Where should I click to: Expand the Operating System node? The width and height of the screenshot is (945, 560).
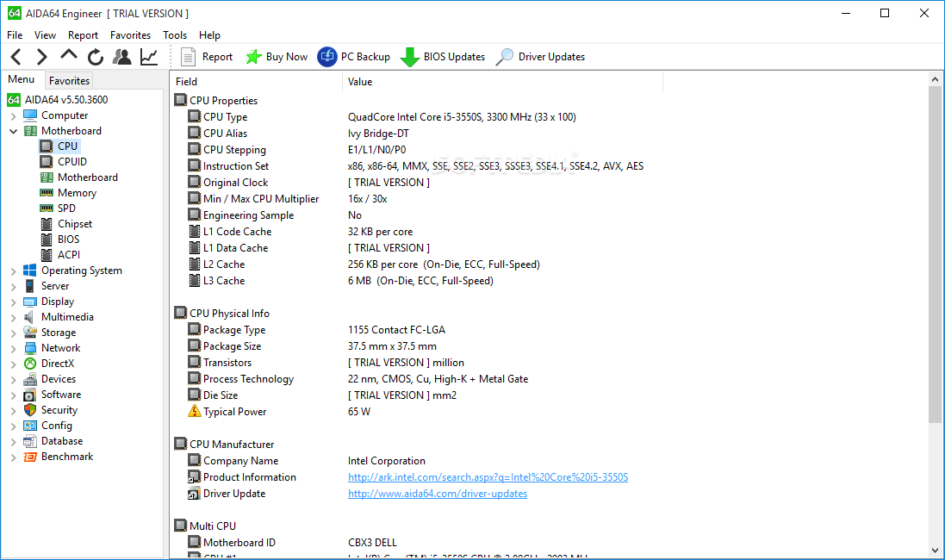point(13,271)
